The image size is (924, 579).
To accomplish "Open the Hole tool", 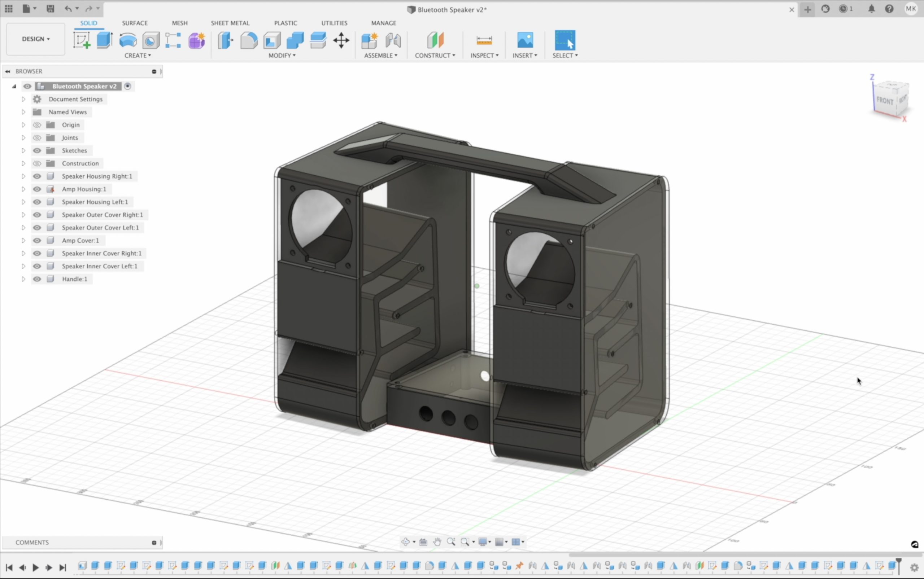I will 151,40.
